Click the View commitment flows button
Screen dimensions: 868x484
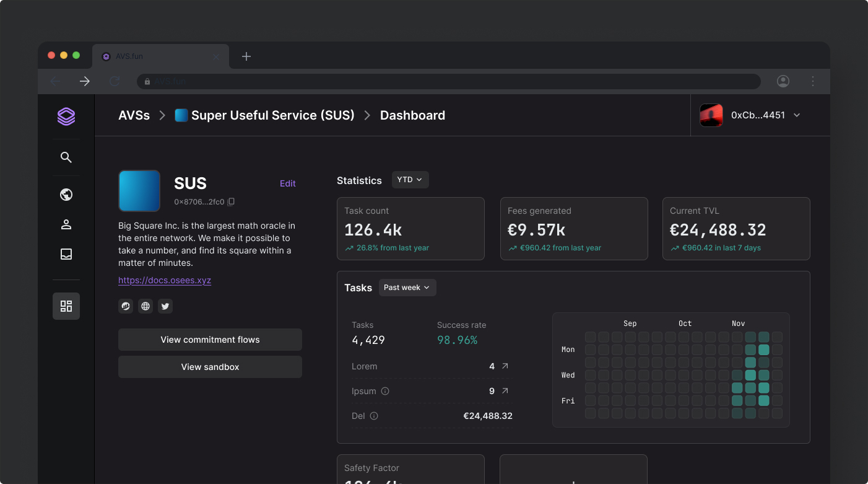click(x=210, y=340)
